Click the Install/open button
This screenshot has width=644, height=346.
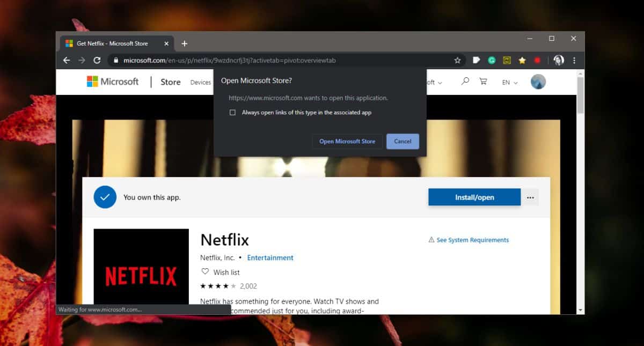pos(474,197)
